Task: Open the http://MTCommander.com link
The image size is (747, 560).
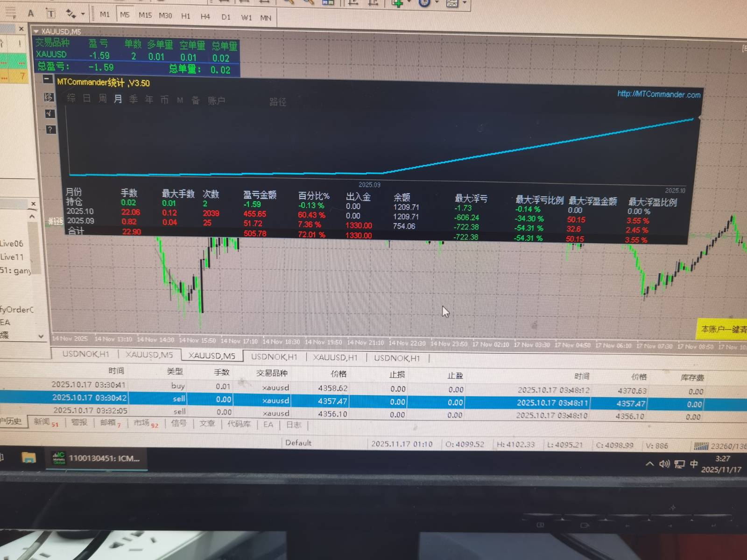Action: click(659, 94)
